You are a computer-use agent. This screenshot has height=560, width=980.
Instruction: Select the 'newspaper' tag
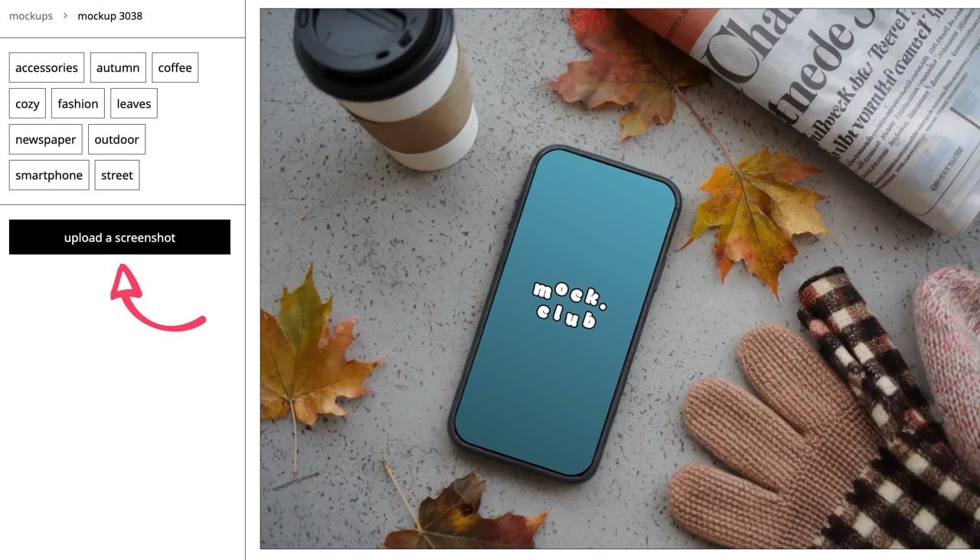pyautogui.click(x=46, y=139)
